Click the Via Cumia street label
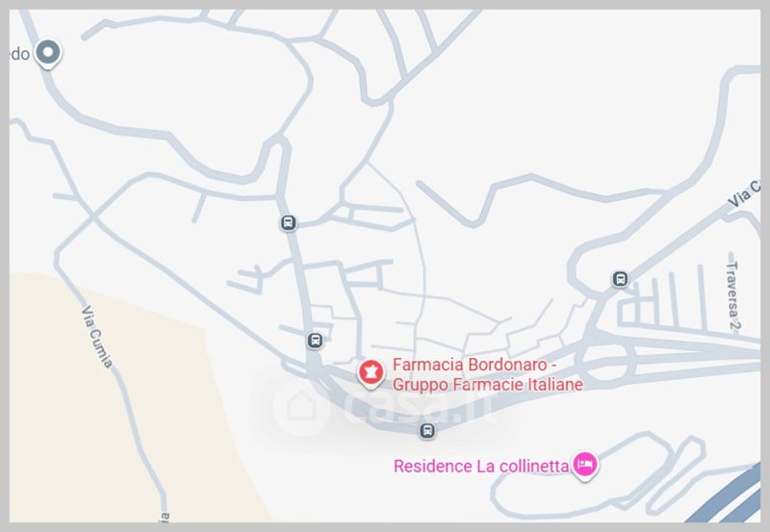Screen dimensions: 770x532 [x=97, y=337]
